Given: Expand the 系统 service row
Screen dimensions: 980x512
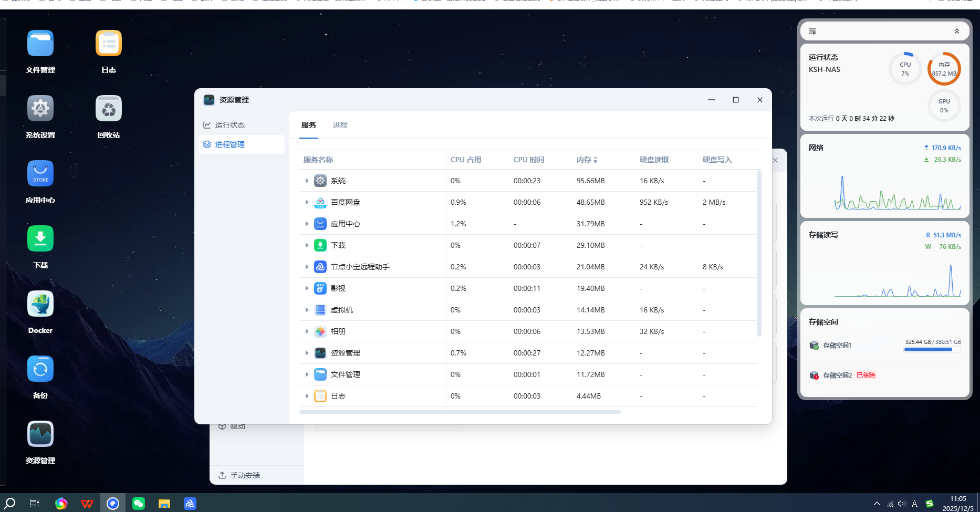Looking at the screenshot, I should coord(307,181).
